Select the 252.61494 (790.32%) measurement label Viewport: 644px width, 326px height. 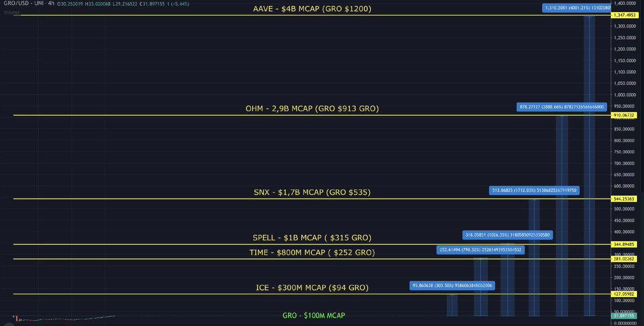point(480,249)
